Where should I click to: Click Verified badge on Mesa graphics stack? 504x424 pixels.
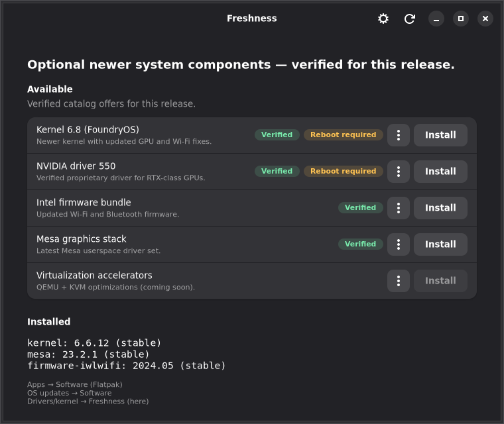point(360,244)
